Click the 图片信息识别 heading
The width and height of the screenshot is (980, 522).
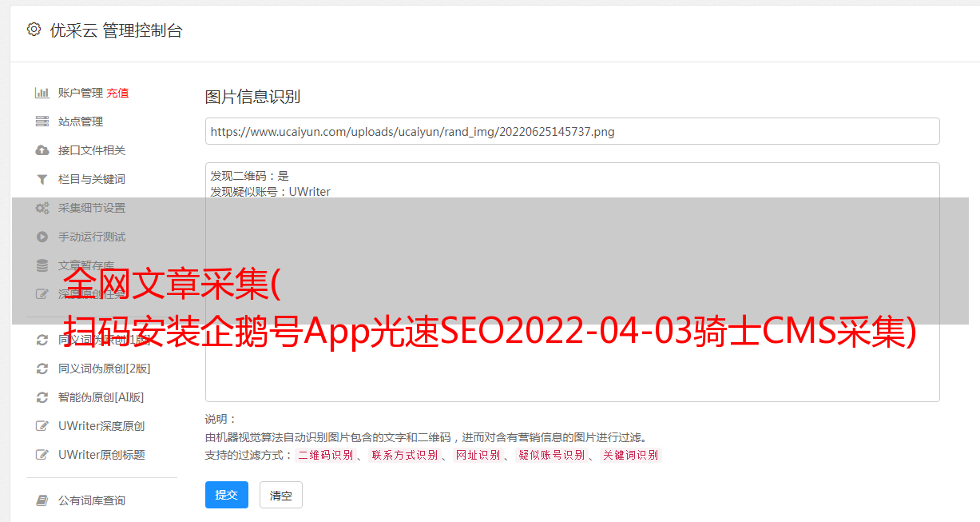tap(252, 97)
